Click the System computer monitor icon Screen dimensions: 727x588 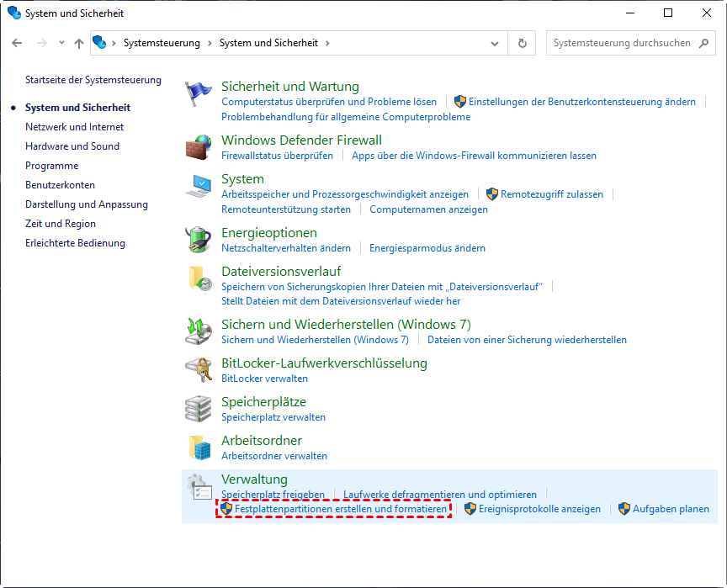pos(199,187)
